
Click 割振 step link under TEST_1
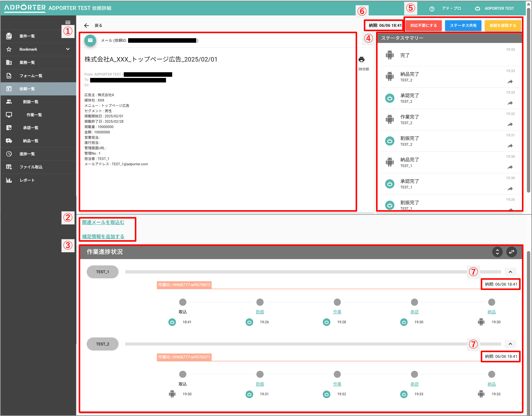tap(260, 312)
